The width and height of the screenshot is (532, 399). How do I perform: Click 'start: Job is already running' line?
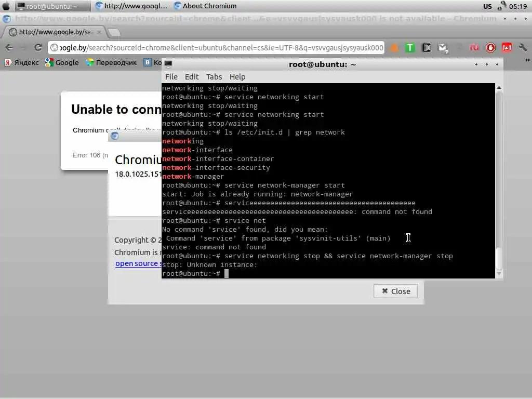pos(258,194)
